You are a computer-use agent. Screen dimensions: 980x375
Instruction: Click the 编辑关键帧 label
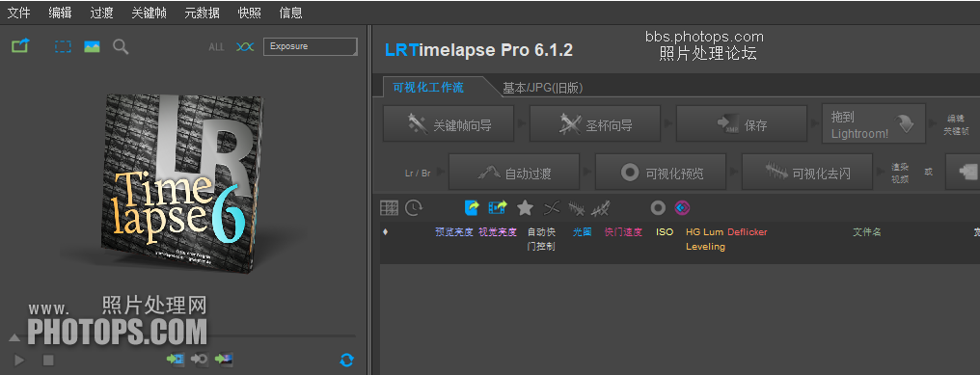pyautogui.click(x=956, y=125)
